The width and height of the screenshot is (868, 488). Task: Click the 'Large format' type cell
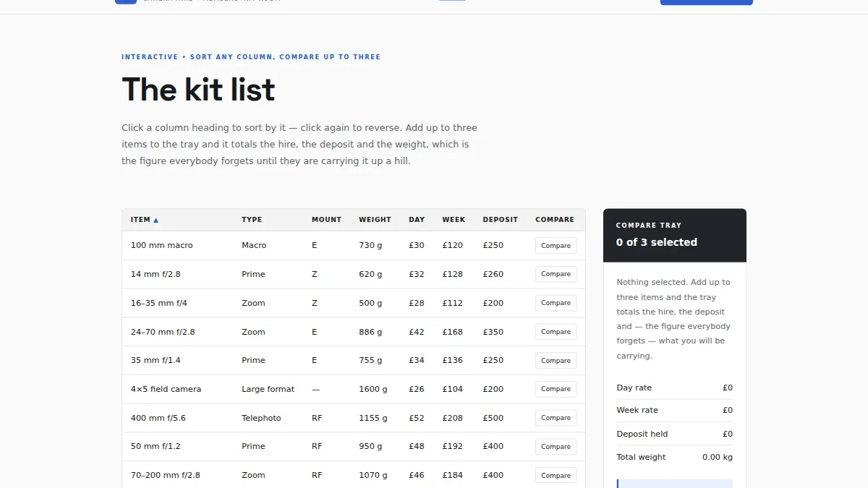pos(268,389)
